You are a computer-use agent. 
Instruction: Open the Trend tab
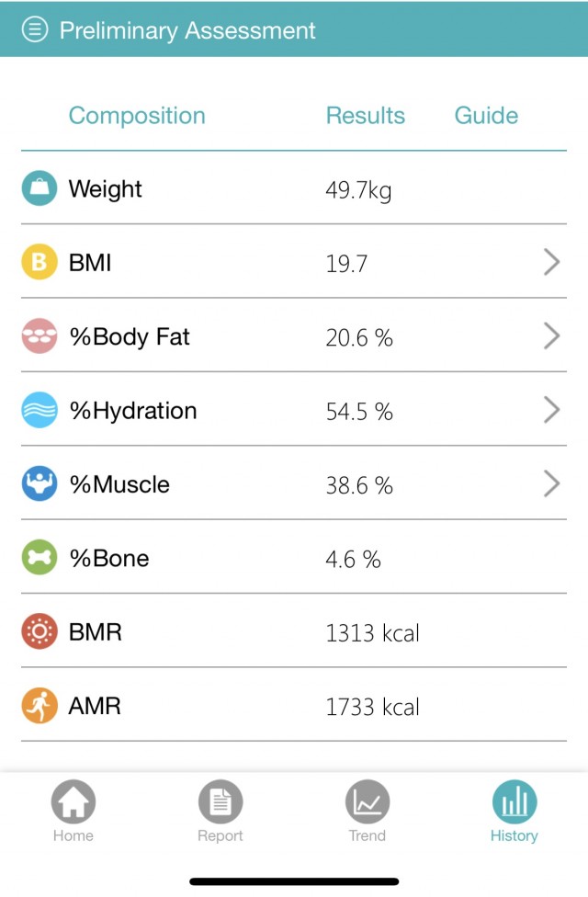pos(367,812)
